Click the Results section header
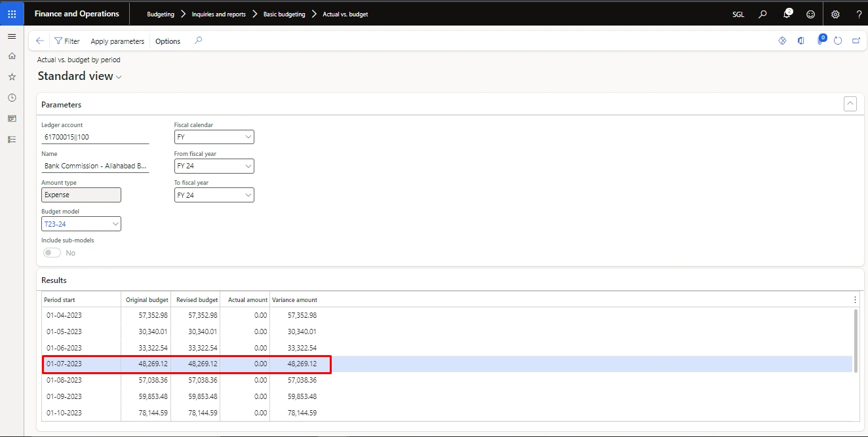The image size is (868, 437). point(54,280)
